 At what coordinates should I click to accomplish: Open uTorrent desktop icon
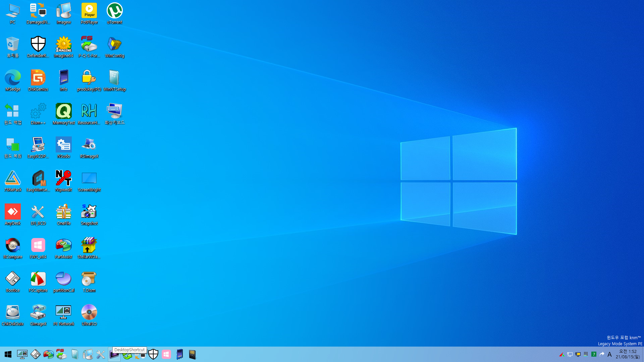115,14
